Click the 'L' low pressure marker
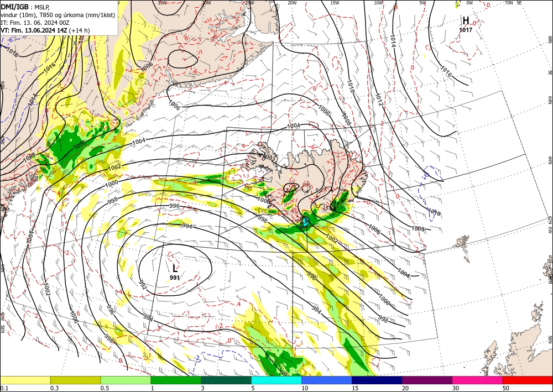Screen dimensions: 553x392 coord(175,268)
